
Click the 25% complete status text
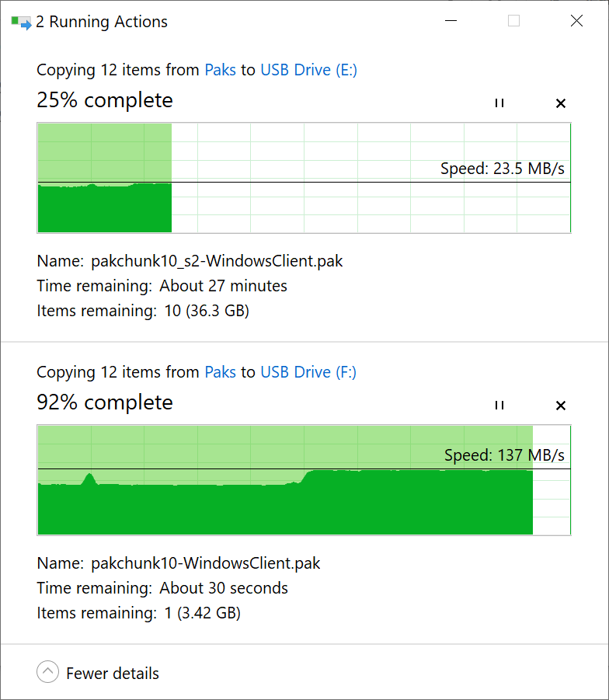[x=105, y=100]
